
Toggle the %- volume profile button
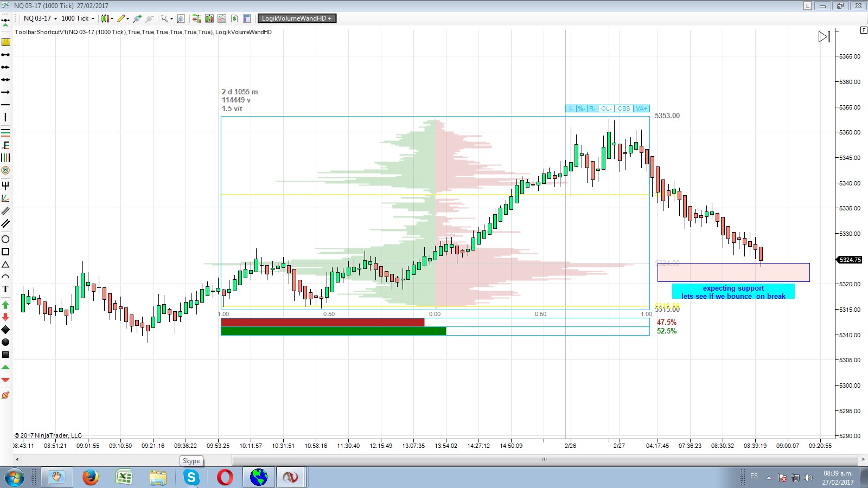click(581, 108)
